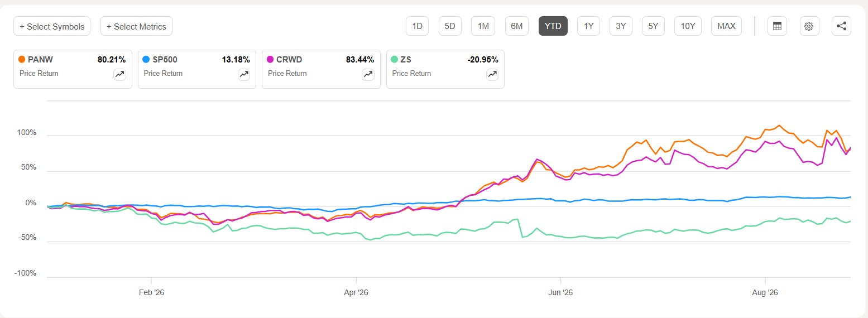
Task: Click the share icon
Action: [x=841, y=26]
